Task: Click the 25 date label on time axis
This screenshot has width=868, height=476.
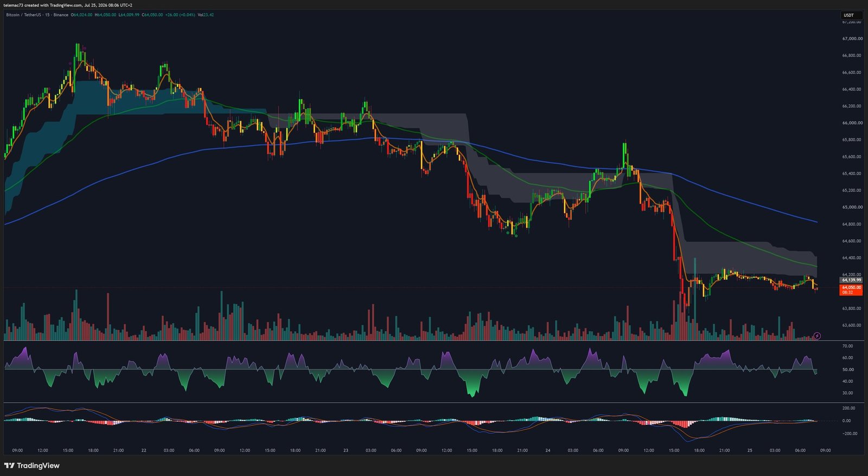Action: click(x=750, y=451)
